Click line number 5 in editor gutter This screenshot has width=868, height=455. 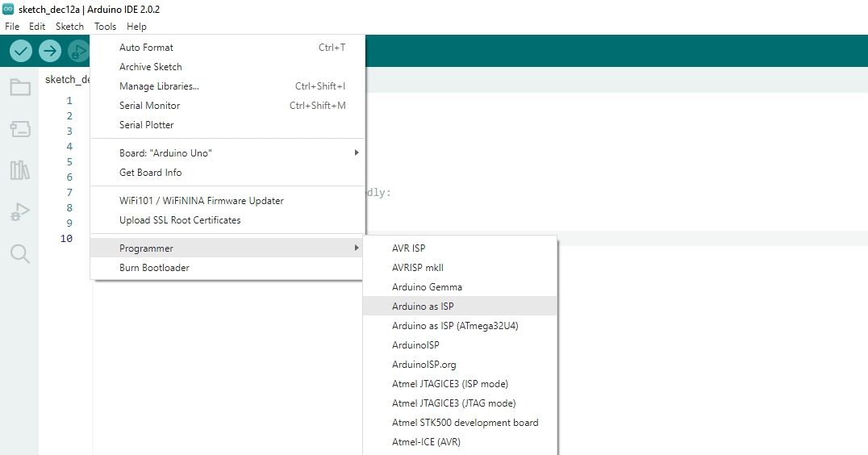[x=69, y=162]
